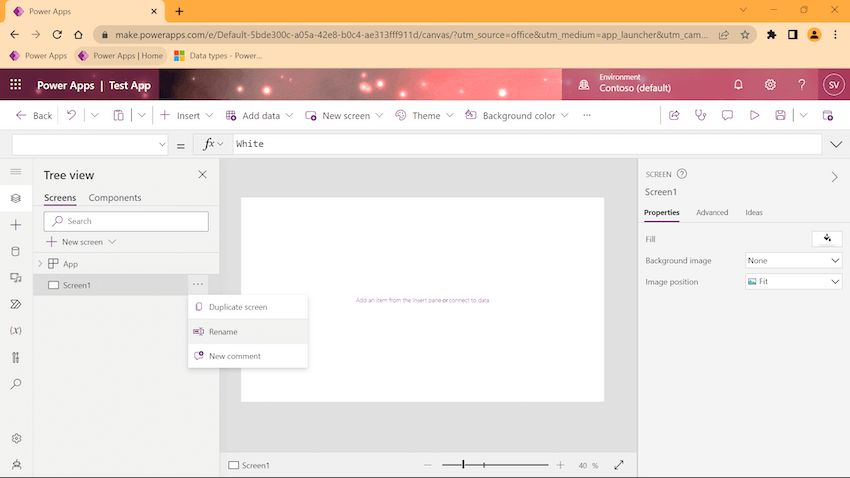
Task: Click the preview app play icon
Action: 754,115
